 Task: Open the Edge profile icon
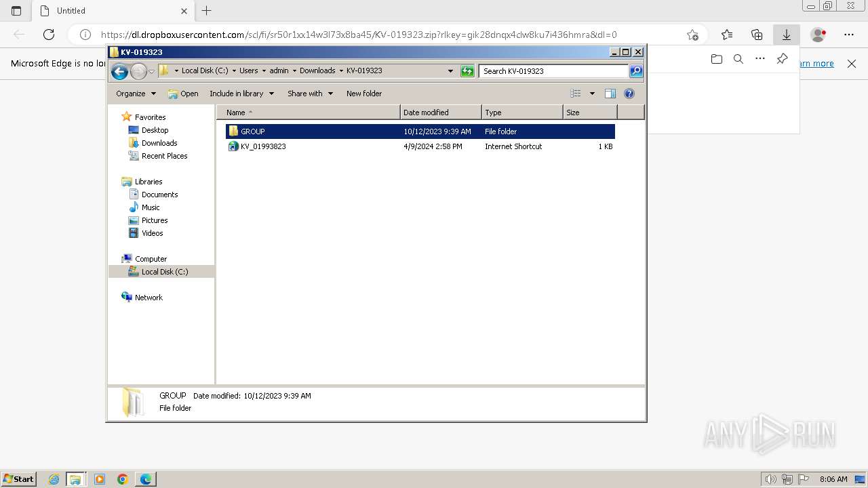coord(818,35)
